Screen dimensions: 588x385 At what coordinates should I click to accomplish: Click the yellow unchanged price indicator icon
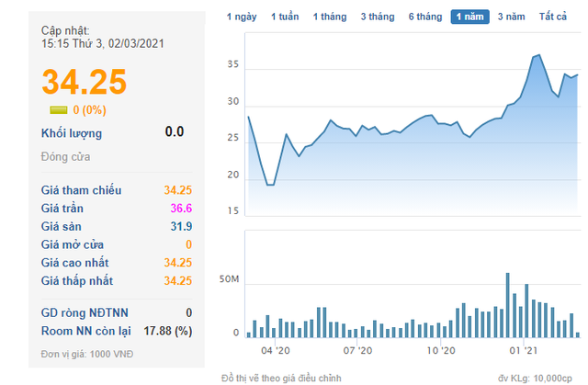coord(59,110)
